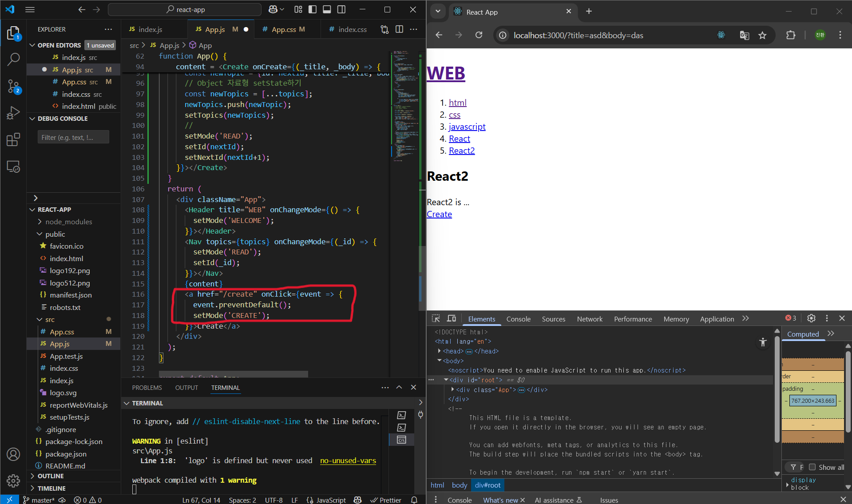This screenshot has width=852, height=504.
Task: Open package.json in explorer
Action: [66, 454]
